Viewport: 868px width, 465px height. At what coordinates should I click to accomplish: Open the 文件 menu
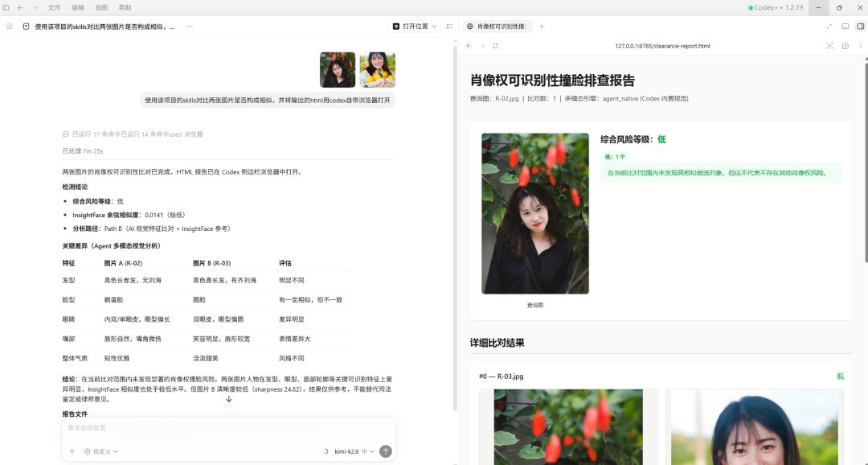click(54, 8)
